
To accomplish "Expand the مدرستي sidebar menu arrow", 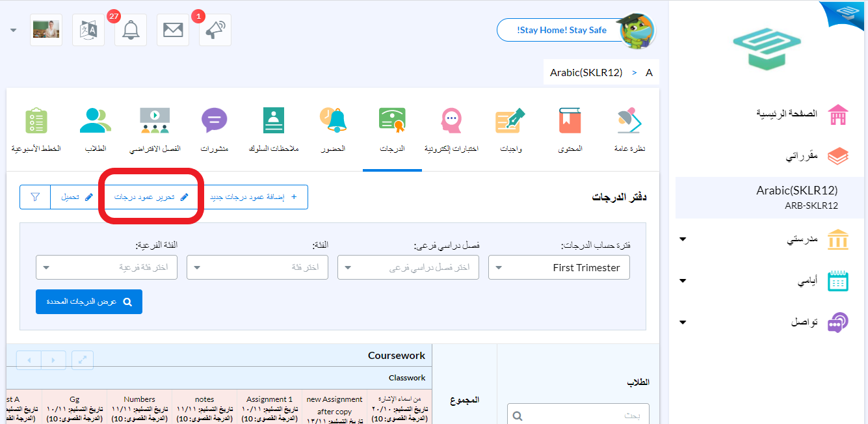I will pyautogui.click(x=682, y=239).
